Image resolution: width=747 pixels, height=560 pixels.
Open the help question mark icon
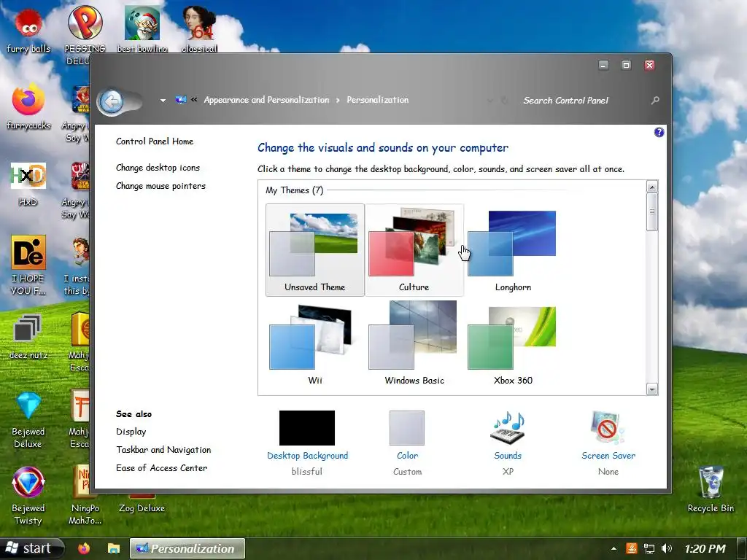pos(659,133)
